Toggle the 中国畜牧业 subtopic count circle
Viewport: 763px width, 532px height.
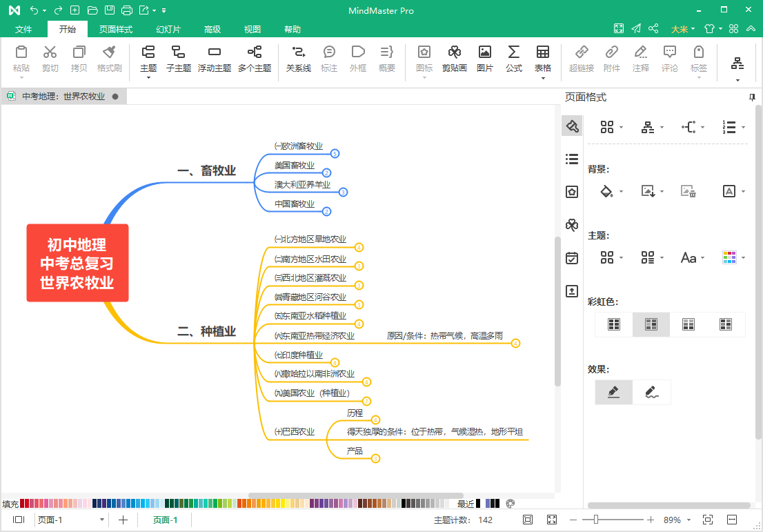(326, 211)
